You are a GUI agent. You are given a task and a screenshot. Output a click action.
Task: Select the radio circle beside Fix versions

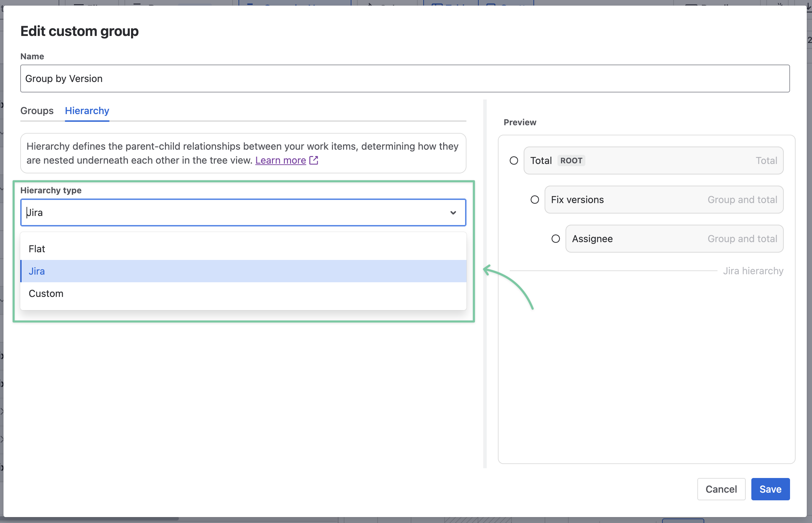tap(534, 200)
